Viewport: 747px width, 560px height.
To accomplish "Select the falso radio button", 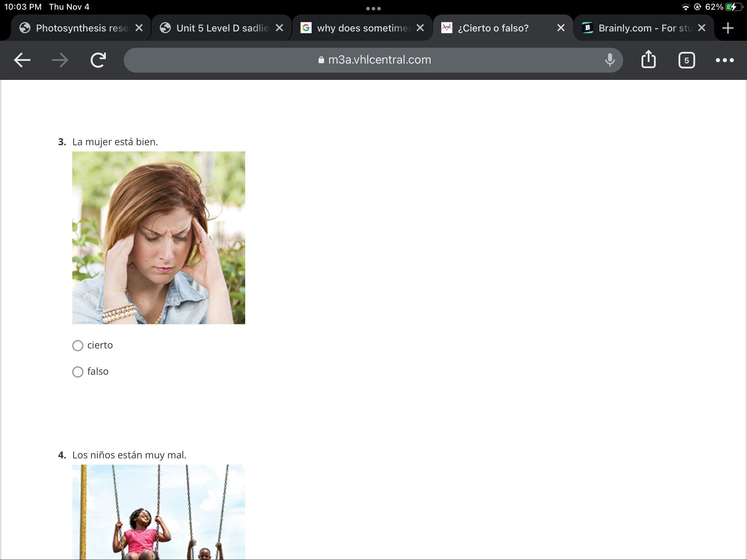I will point(78,372).
